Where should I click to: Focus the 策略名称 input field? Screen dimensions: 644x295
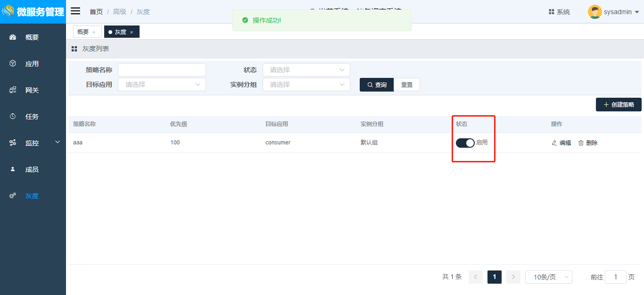click(162, 70)
